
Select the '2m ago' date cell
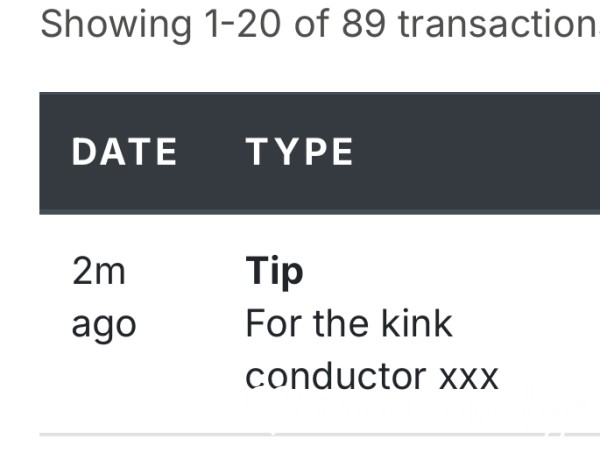click(104, 297)
